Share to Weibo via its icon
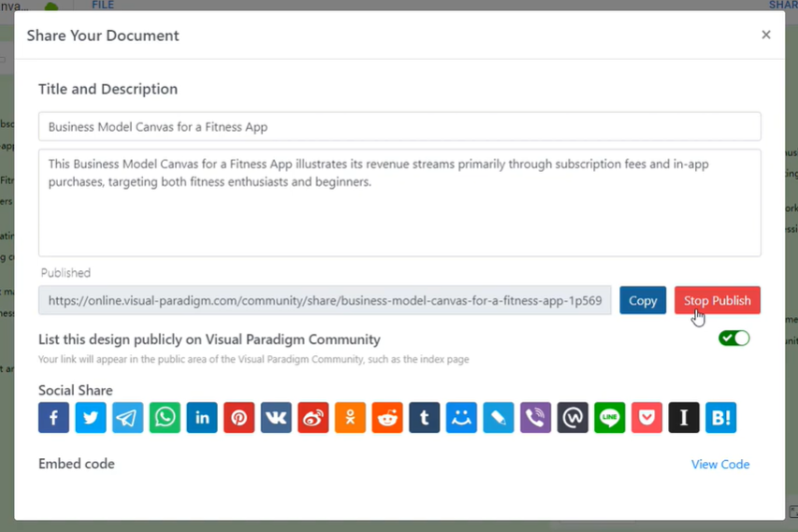Viewport: 798px width, 532px height. click(x=313, y=417)
